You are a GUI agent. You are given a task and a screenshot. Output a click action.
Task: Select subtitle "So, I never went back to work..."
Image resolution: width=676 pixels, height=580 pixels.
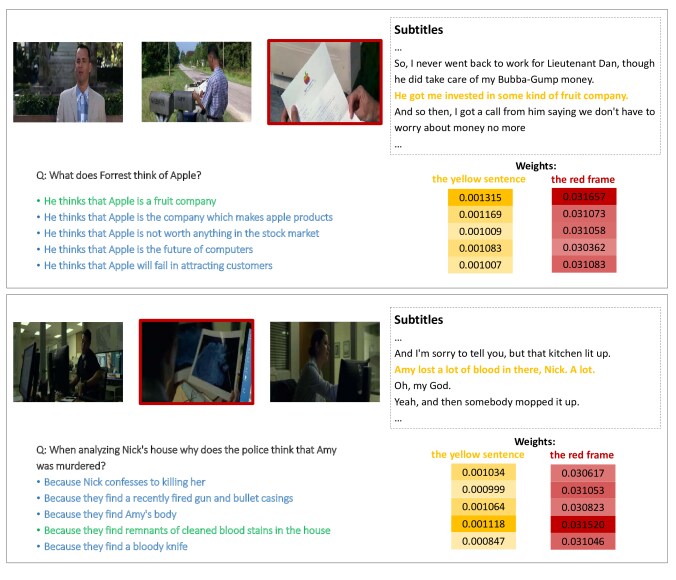pyautogui.click(x=524, y=71)
